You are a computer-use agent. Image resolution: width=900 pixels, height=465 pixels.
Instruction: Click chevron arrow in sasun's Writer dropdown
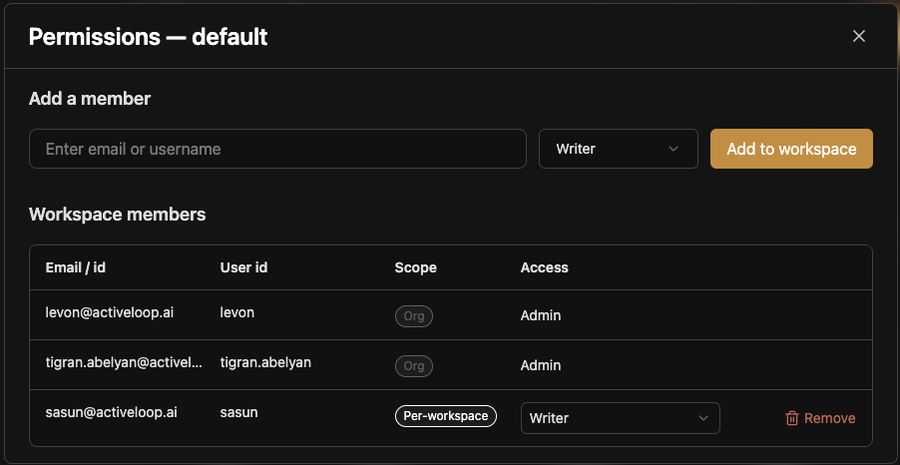[x=703, y=418]
